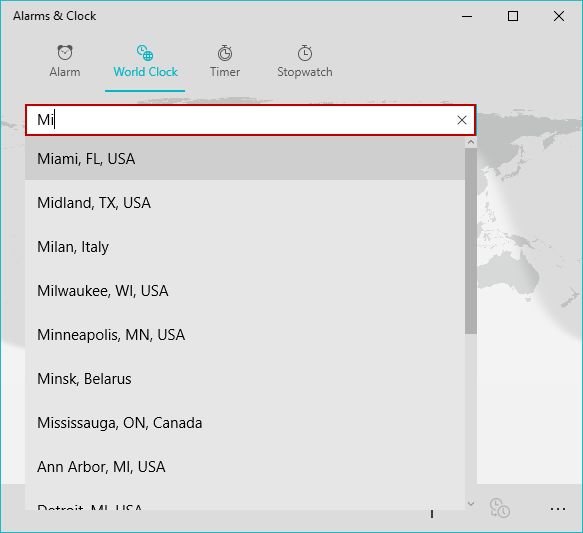Maximize the Alarms & Clock window
583x533 pixels.
(x=513, y=16)
